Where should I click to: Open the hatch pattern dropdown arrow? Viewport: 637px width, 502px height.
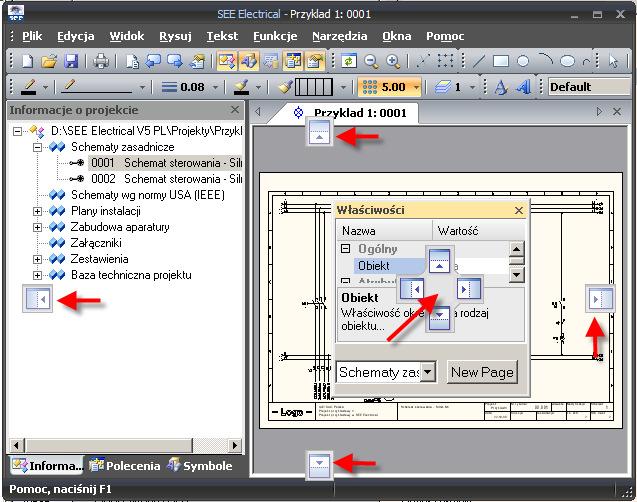(x=343, y=87)
